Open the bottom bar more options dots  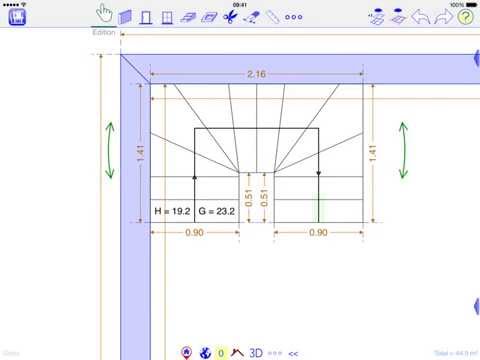[275, 353]
